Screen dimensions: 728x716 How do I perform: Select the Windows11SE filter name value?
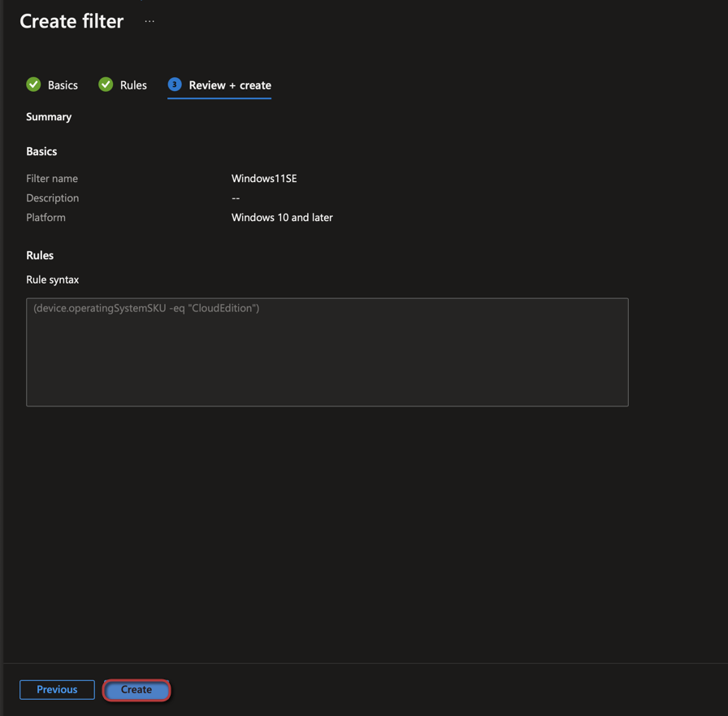click(x=264, y=179)
